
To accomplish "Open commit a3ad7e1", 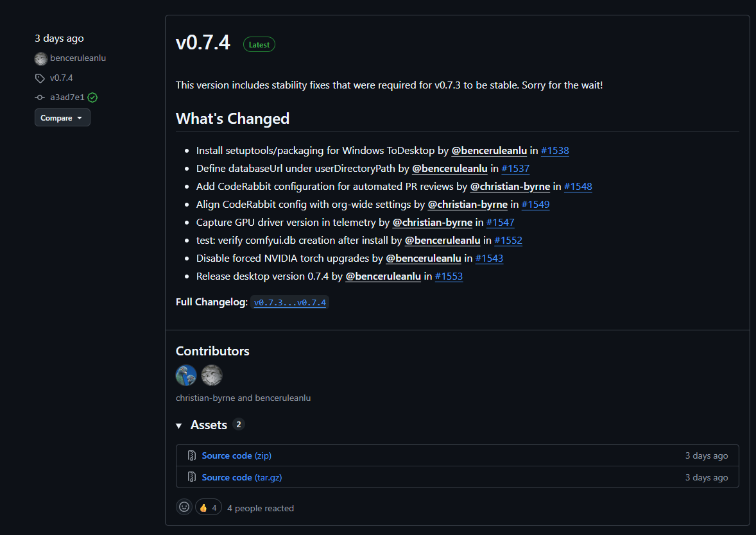I will tap(67, 98).
